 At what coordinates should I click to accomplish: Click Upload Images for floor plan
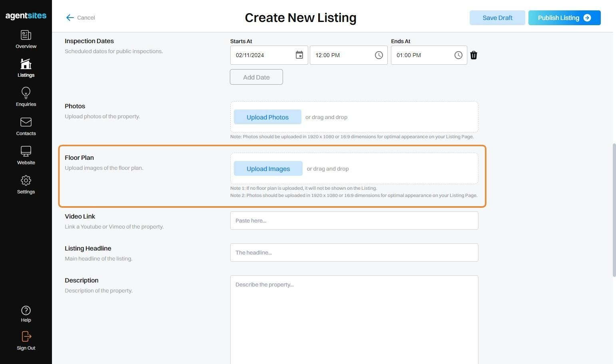pyautogui.click(x=268, y=169)
